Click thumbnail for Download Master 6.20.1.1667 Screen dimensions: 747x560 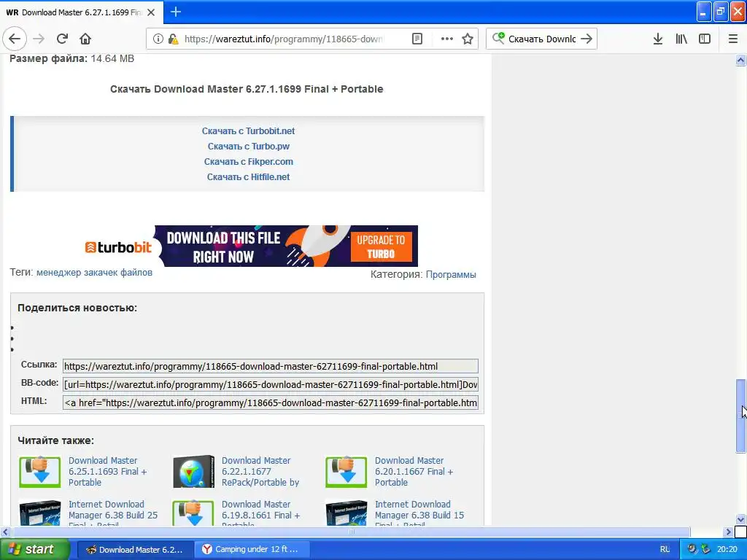[x=347, y=472]
